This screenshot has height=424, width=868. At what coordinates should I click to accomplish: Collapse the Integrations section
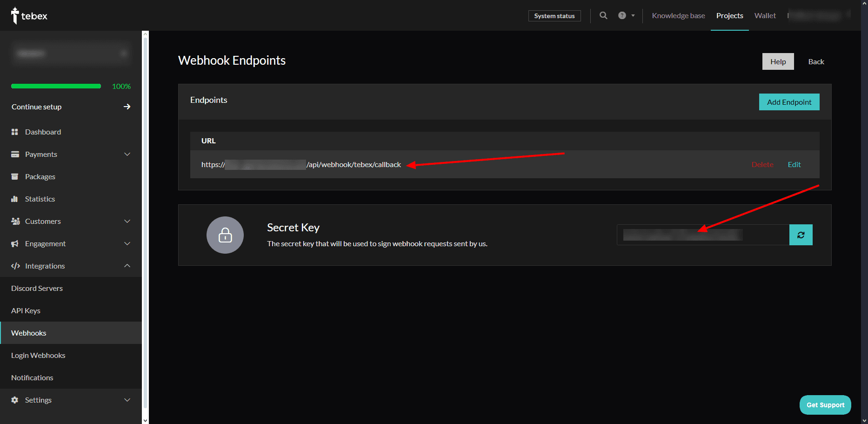(127, 266)
